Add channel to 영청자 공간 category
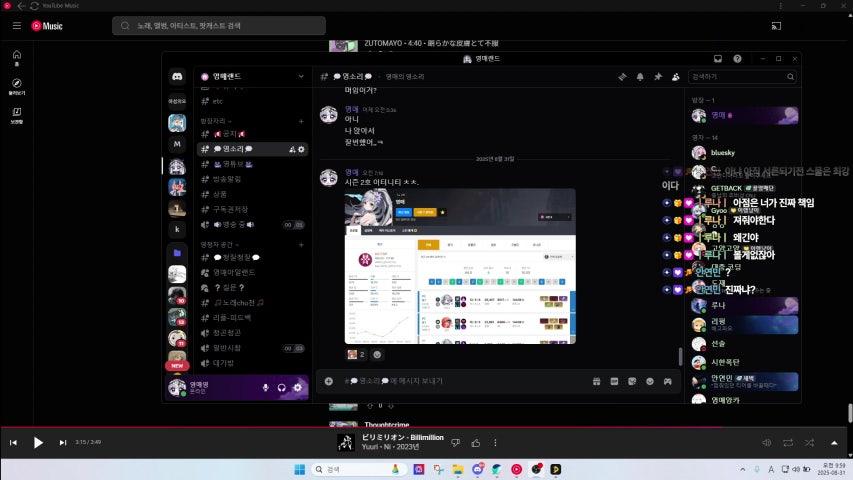Viewport: 853px width, 480px height. point(301,244)
